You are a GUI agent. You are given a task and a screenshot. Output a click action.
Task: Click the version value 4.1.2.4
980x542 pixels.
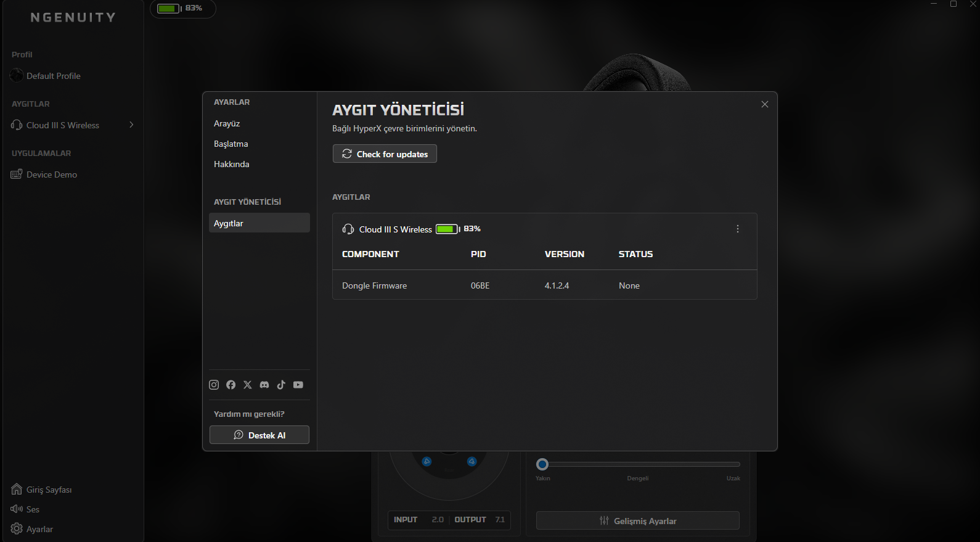(x=557, y=285)
